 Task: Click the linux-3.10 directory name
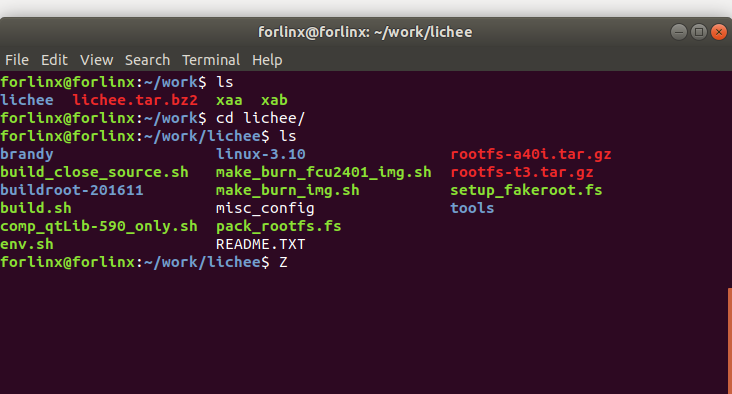point(260,154)
